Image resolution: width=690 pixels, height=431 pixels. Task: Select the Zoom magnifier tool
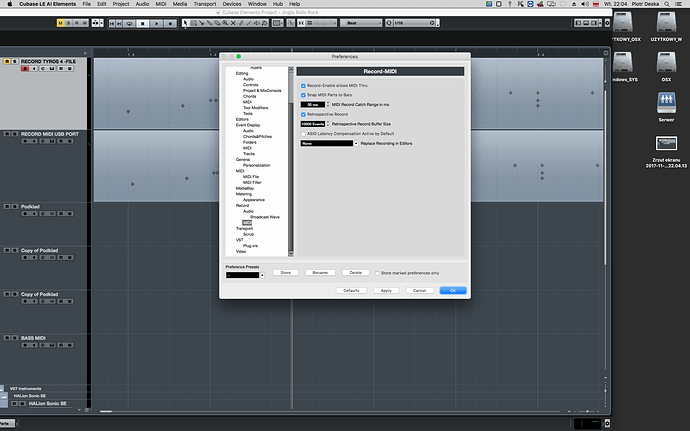click(225, 23)
